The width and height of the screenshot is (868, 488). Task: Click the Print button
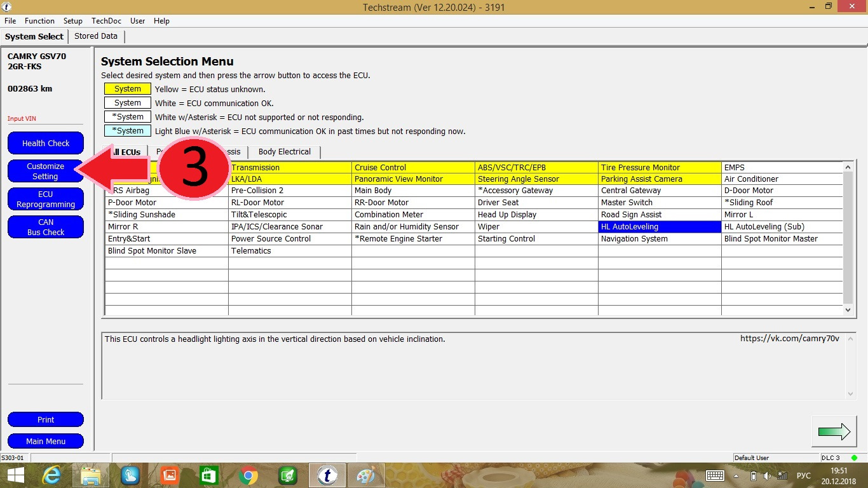(46, 419)
